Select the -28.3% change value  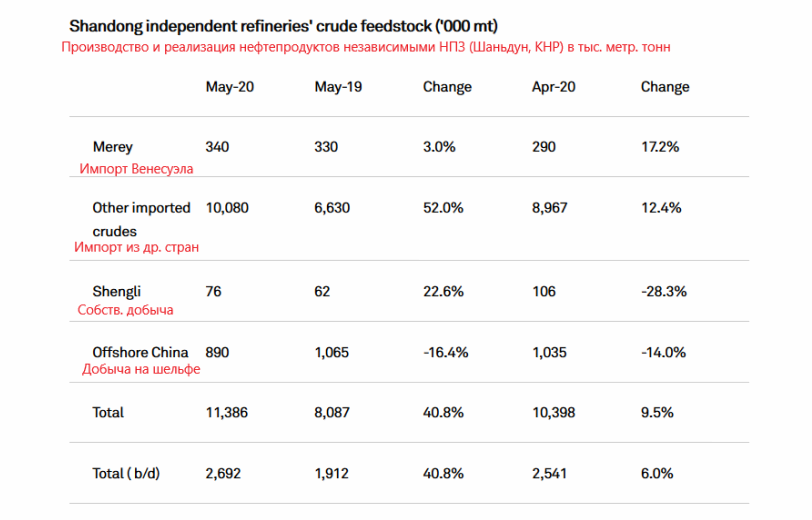point(663,291)
